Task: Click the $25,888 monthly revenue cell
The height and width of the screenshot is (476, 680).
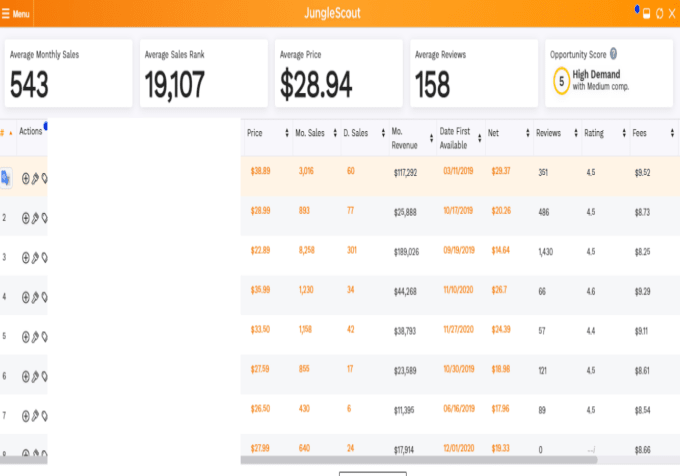Action: click(405, 212)
